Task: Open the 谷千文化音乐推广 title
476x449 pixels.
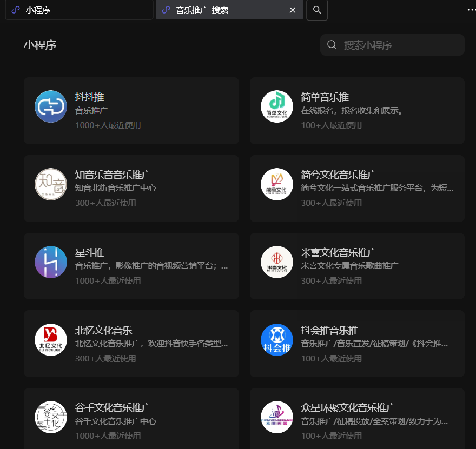Action: tap(113, 408)
